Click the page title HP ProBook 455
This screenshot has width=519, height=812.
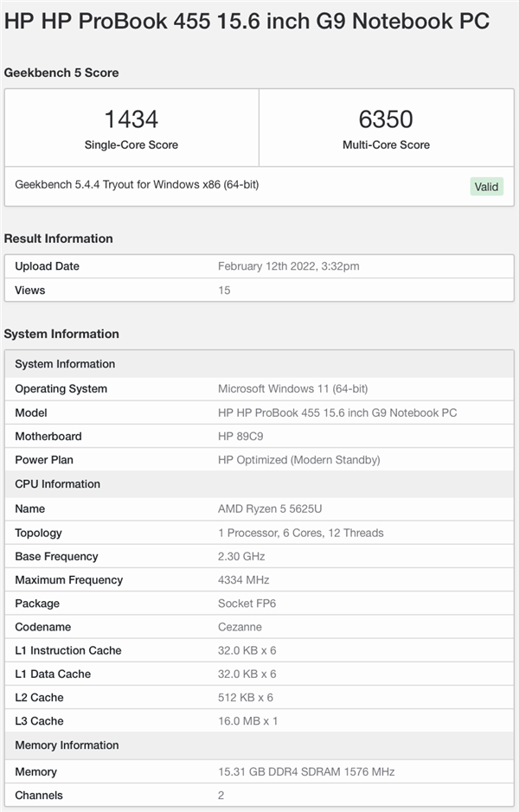pos(247,22)
